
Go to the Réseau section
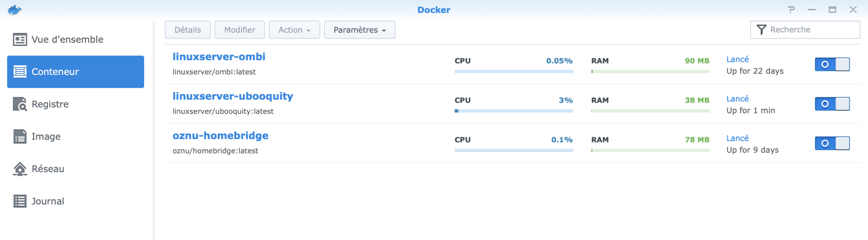(x=48, y=169)
